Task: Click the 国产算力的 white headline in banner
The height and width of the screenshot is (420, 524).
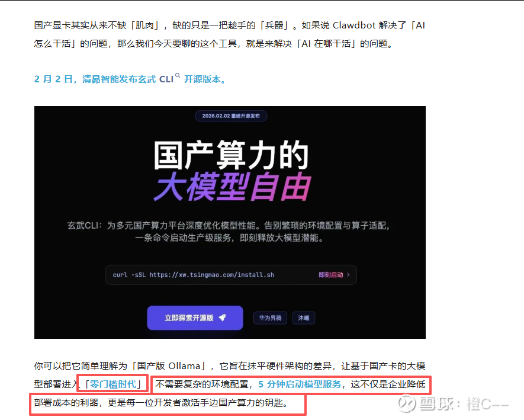Action: pyautogui.click(x=231, y=155)
